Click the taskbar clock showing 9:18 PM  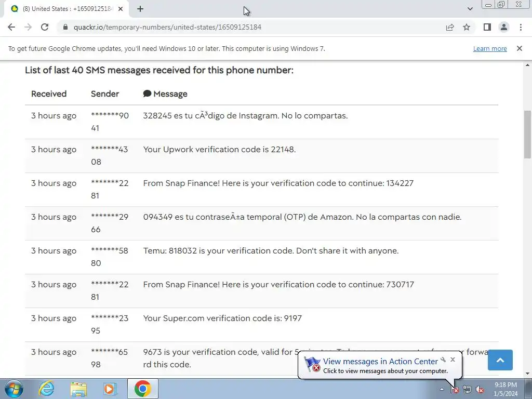click(x=506, y=389)
